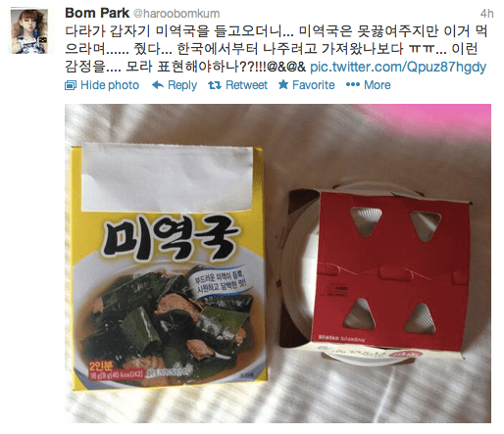Favorite the tweet via Favorite label
Screen dimensions: 504x434
tap(314, 85)
